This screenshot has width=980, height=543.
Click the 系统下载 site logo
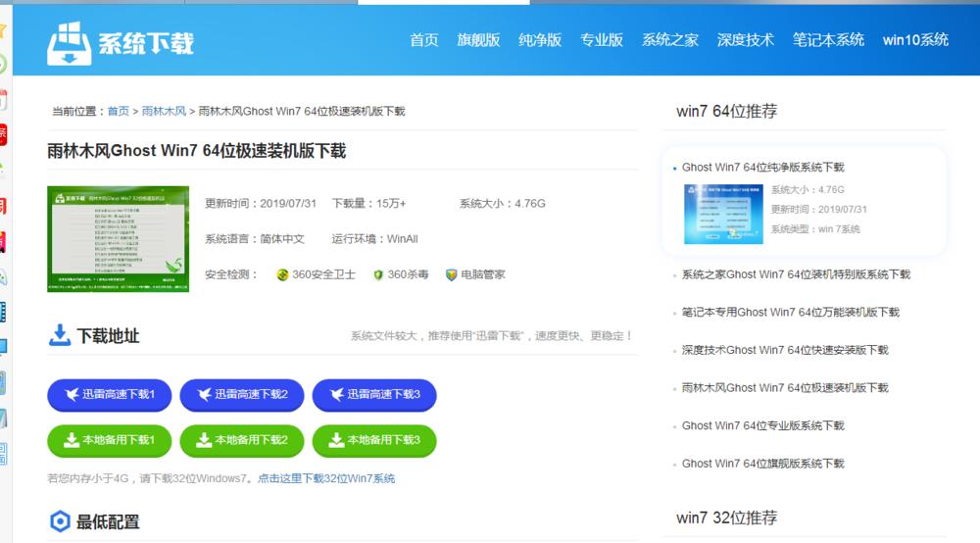point(120,43)
